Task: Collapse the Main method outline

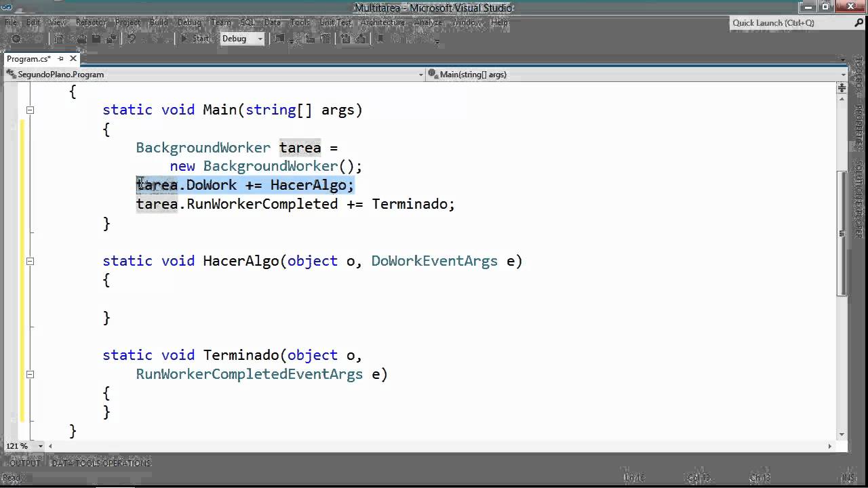Action: pos(30,110)
